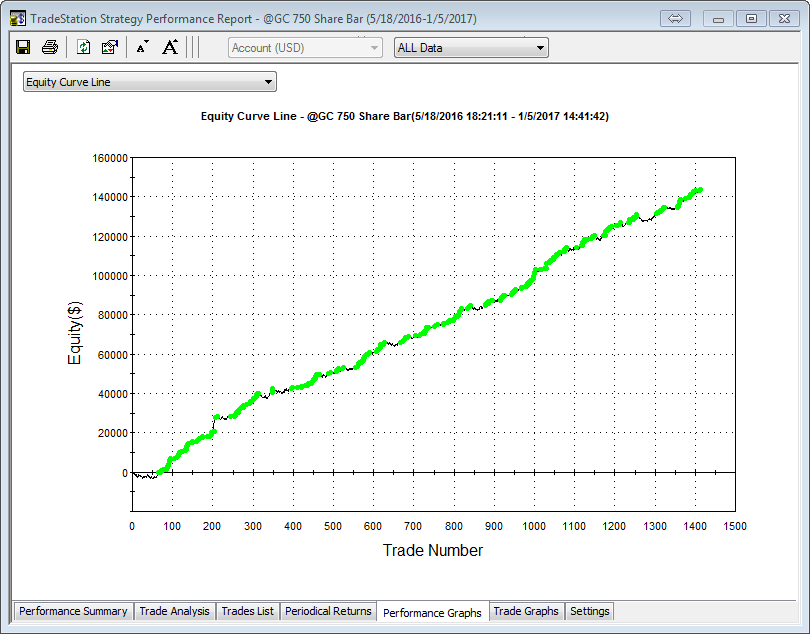Viewport: 810px width, 634px height.
Task: Click the double-arrow button in title bar
Action: [675, 18]
